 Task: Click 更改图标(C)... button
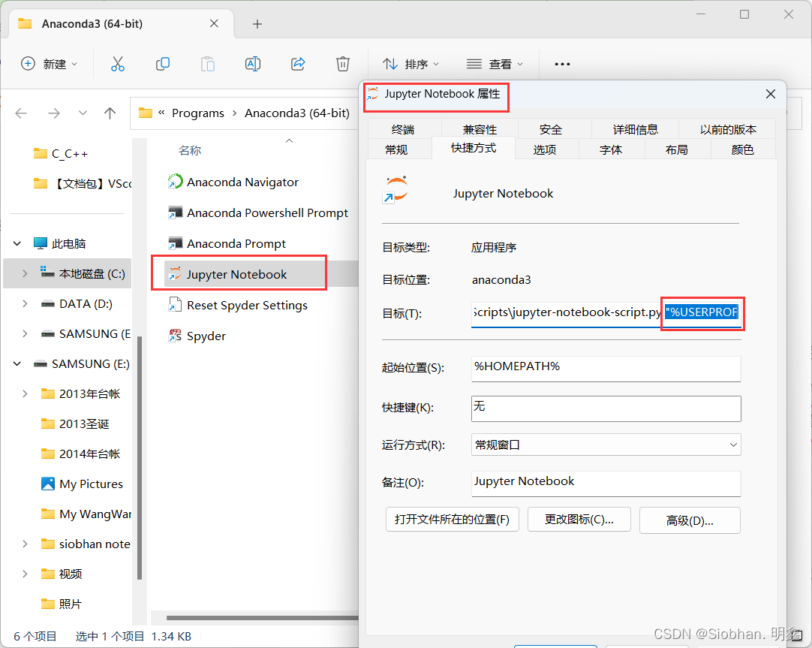coord(579,520)
